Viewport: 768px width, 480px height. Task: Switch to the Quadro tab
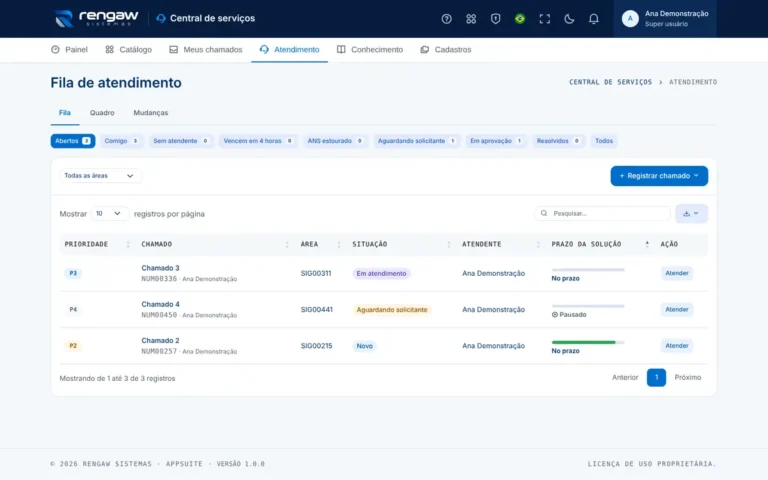[x=102, y=113]
